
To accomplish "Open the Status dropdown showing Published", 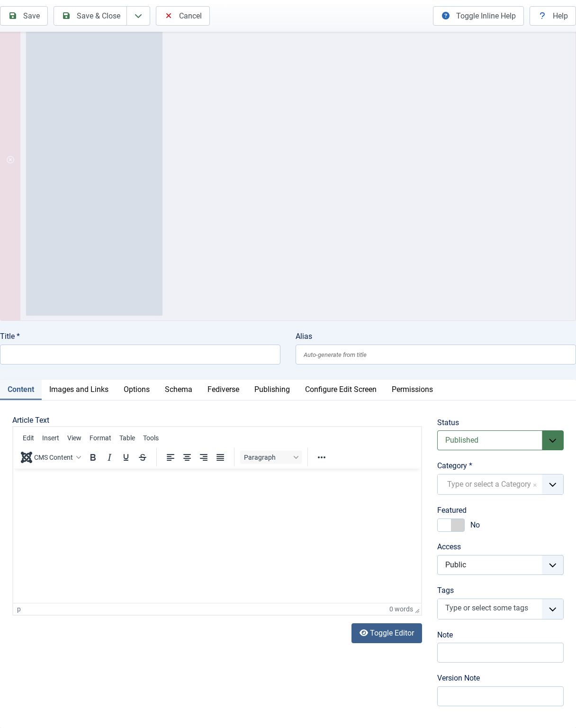I will (552, 440).
